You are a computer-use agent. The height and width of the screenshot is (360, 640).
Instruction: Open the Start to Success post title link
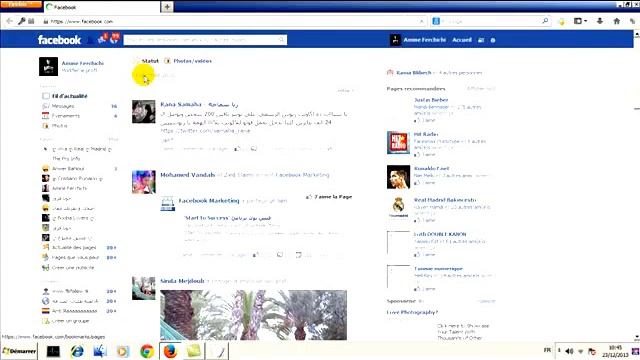point(227,218)
